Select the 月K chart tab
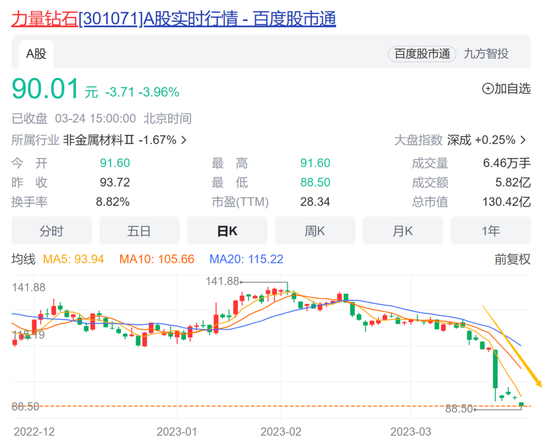The image size is (550, 441). pyautogui.click(x=403, y=231)
